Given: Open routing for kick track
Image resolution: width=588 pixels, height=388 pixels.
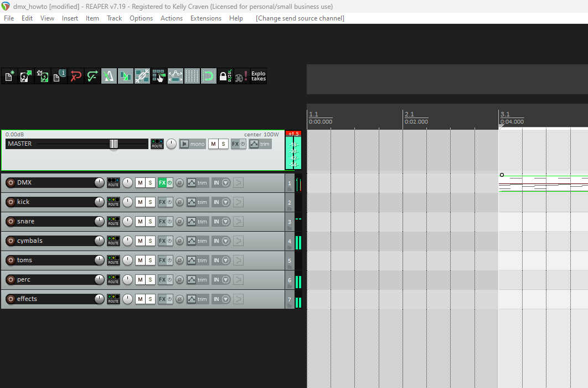Looking at the screenshot, I should point(114,202).
